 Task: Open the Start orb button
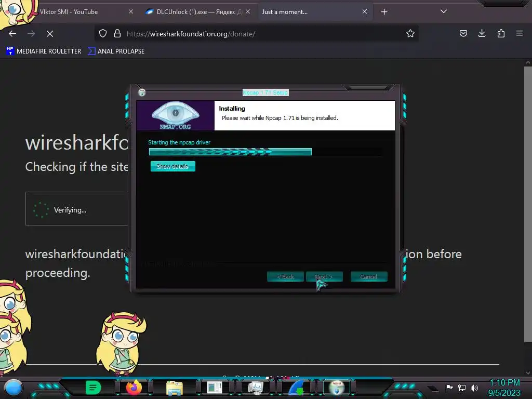point(14,388)
